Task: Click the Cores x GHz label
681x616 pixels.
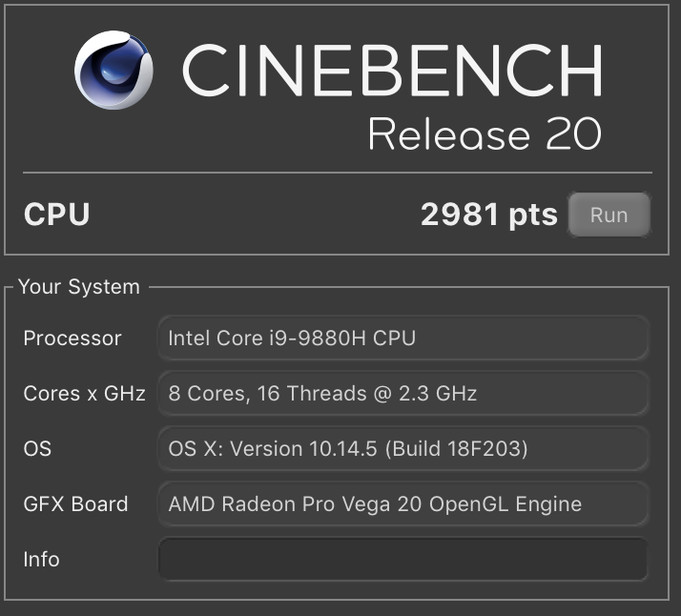Action: tap(84, 394)
